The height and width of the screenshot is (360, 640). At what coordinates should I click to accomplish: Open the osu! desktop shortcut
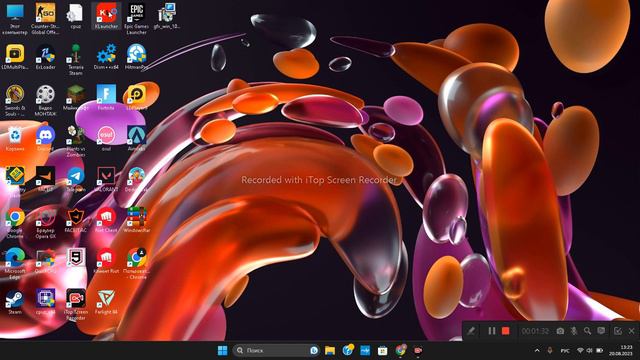point(106,138)
